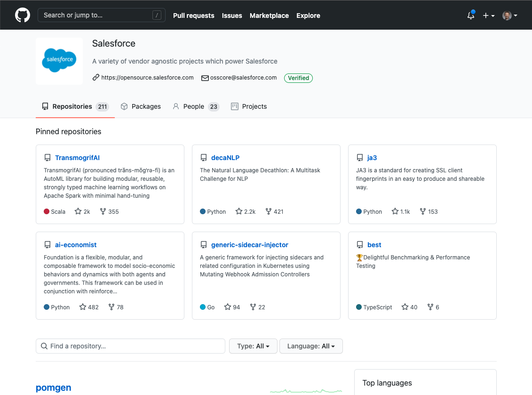Click the star icon on ai-economist card
The height and width of the screenshot is (395, 532).
(x=82, y=306)
